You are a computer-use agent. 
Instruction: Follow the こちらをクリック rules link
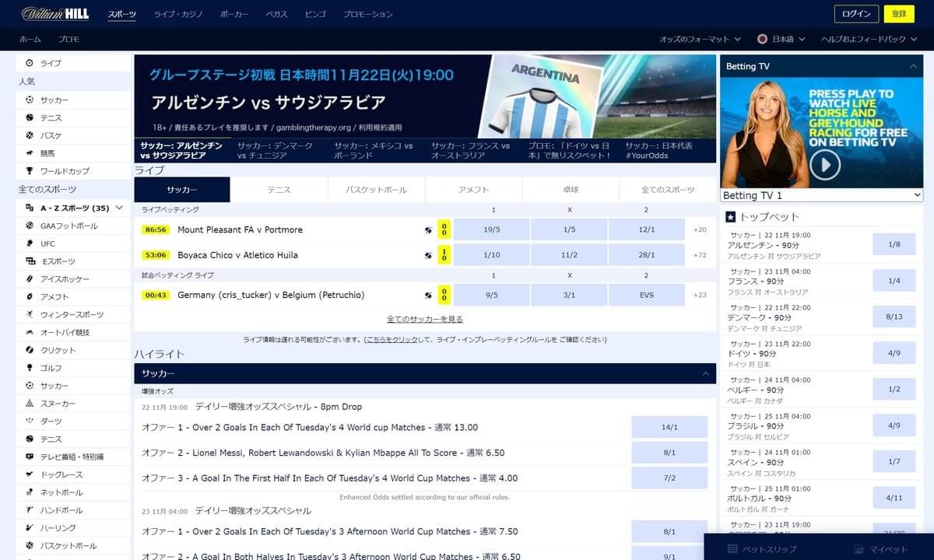tap(392, 340)
